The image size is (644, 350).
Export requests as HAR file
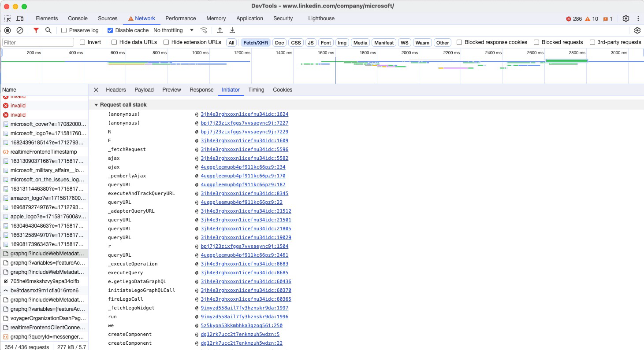pyautogui.click(x=232, y=30)
